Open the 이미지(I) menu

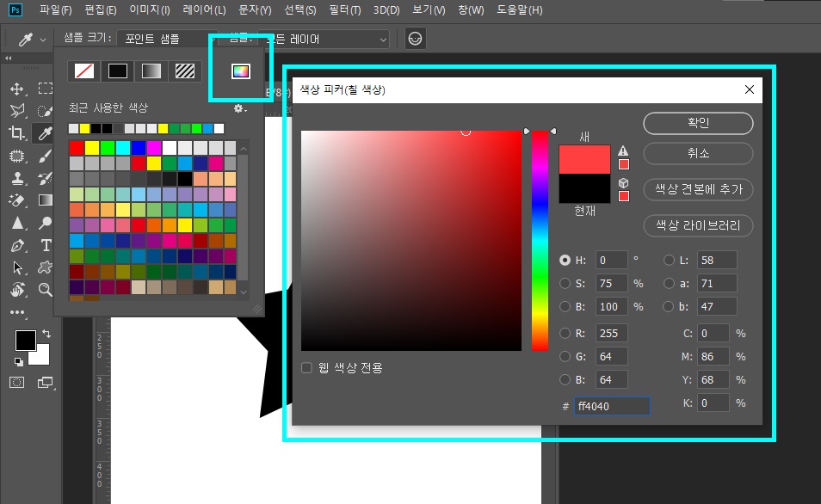[149, 10]
